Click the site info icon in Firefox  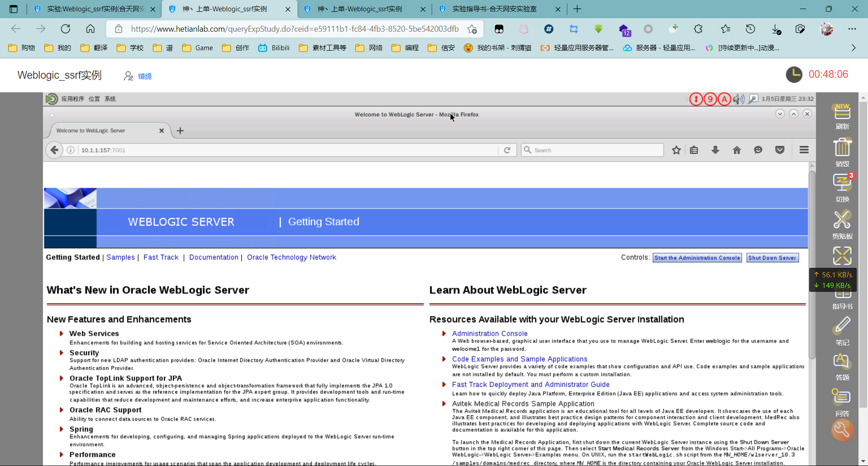[x=71, y=150]
